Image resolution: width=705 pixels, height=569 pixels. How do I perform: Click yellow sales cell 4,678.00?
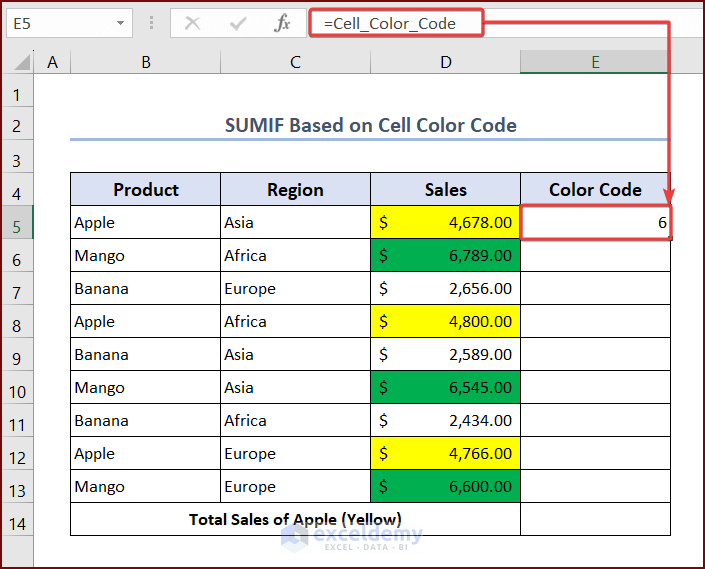pos(445,223)
